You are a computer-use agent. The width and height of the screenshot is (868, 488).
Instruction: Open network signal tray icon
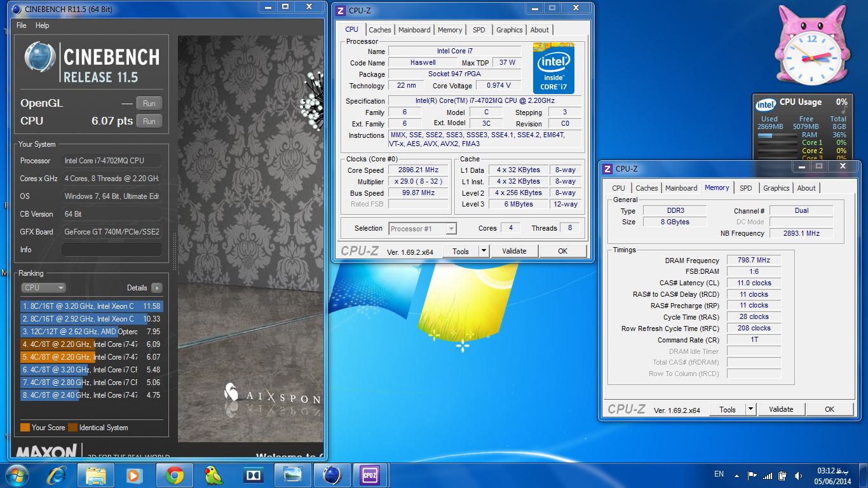768,475
